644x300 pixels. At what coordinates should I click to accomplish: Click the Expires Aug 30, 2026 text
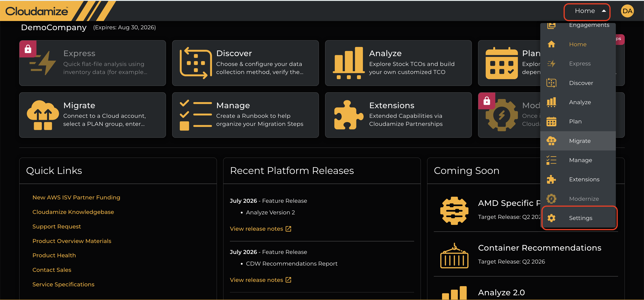coord(125,27)
